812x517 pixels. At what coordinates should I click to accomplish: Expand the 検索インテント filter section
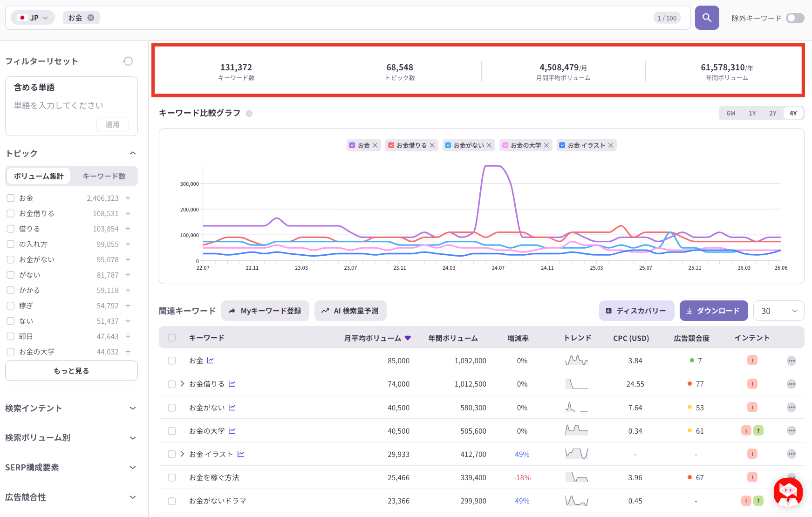71,408
